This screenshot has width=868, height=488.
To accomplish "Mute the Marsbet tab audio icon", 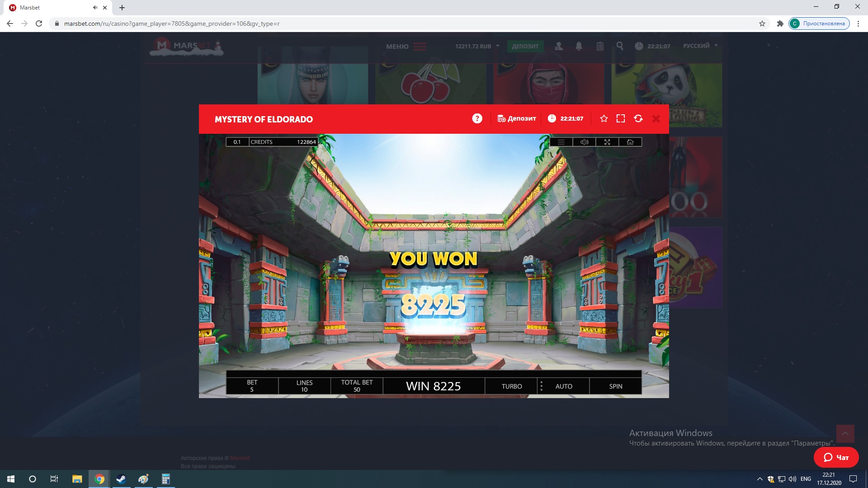I will 95,8.
